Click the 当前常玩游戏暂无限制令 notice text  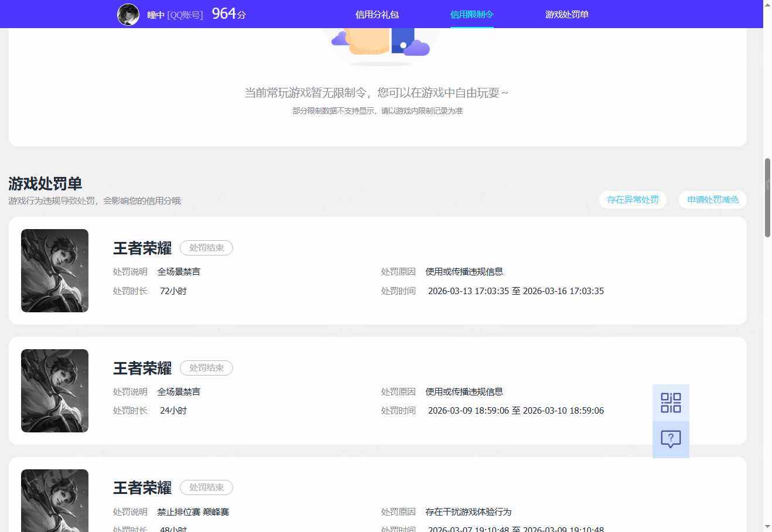click(x=377, y=93)
